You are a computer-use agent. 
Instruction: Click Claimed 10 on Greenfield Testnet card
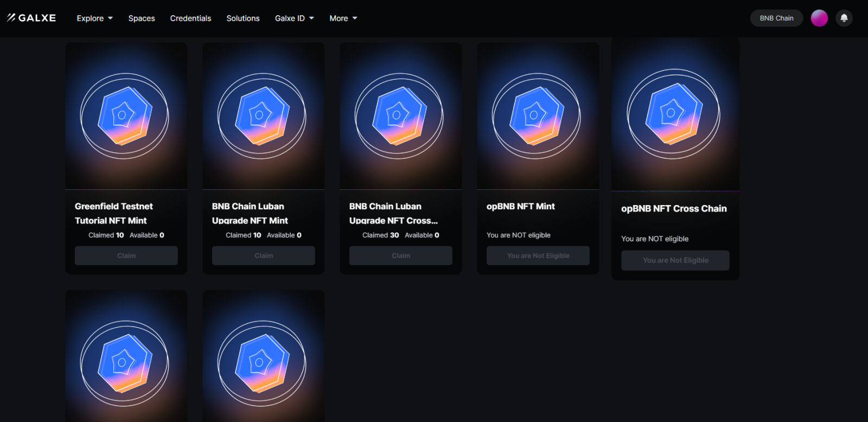[x=106, y=235]
